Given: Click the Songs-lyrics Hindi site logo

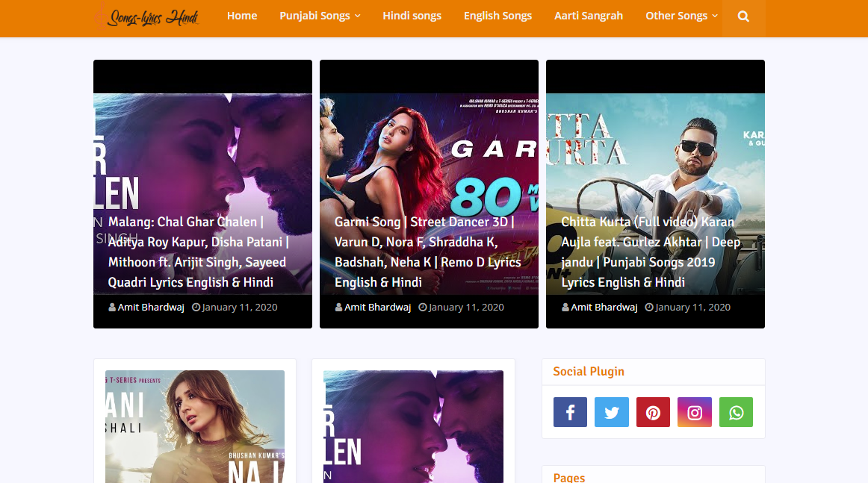Looking at the screenshot, I should (x=146, y=16).
